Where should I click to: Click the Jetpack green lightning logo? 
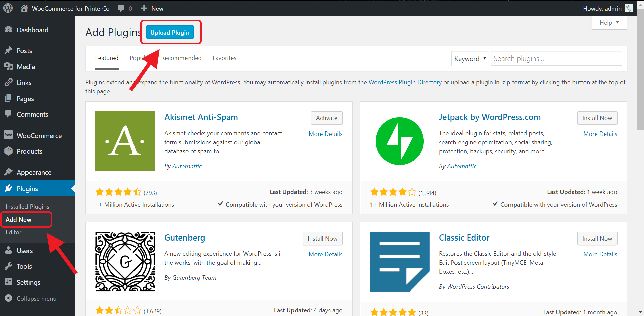[x=399, y=141]
